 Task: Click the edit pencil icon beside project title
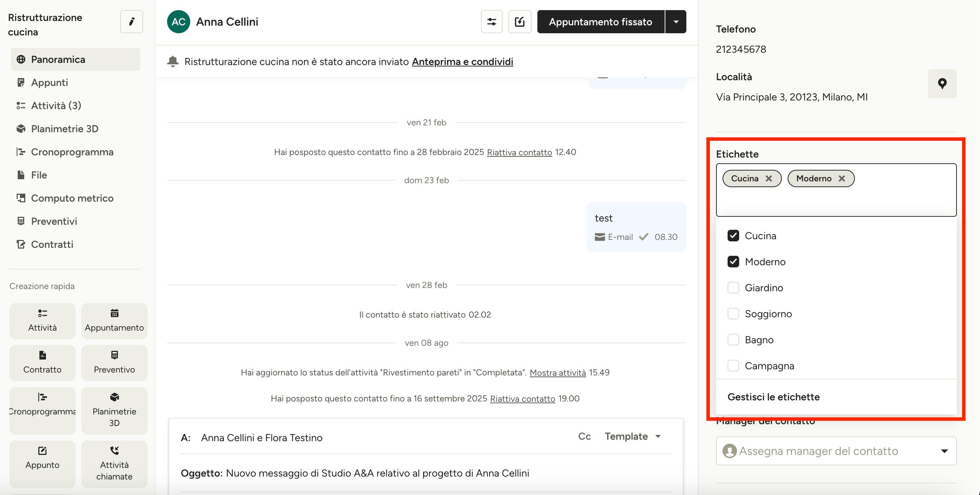pyautogui.click(x=131, y=22)
